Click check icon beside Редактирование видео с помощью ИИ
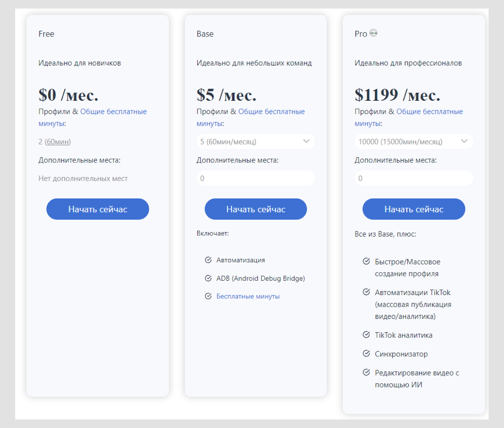 [366, 372]
